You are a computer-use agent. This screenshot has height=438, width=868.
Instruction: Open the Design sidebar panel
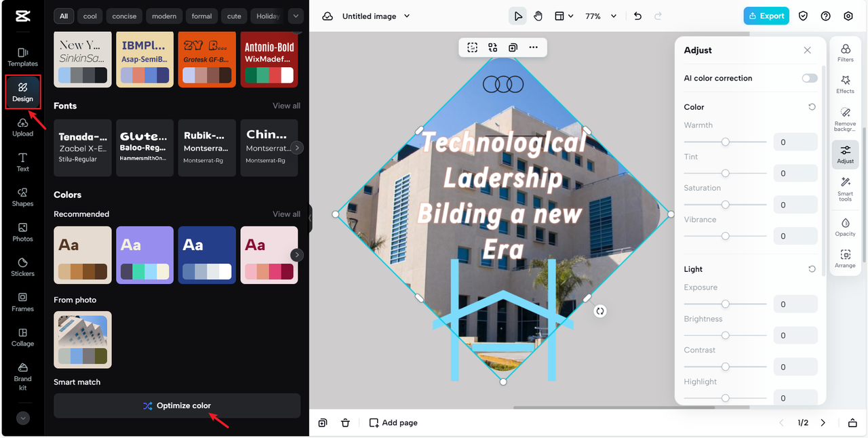point(22,92)
